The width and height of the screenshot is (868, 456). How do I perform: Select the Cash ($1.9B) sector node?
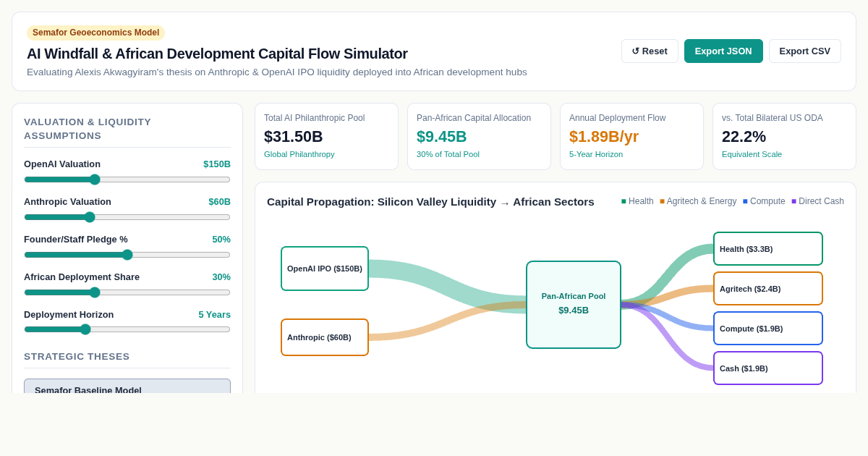click(768, 368)
